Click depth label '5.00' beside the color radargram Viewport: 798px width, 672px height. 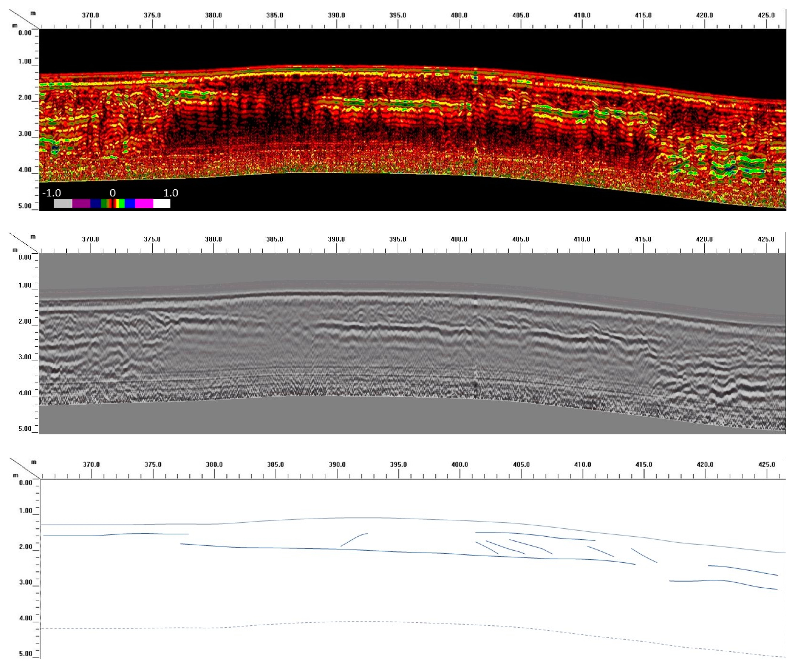(x=25, y=206)
